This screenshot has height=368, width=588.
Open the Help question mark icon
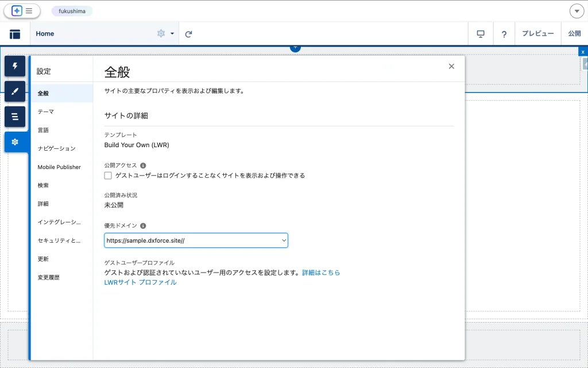pyautogui.click(x=504, y=34)
